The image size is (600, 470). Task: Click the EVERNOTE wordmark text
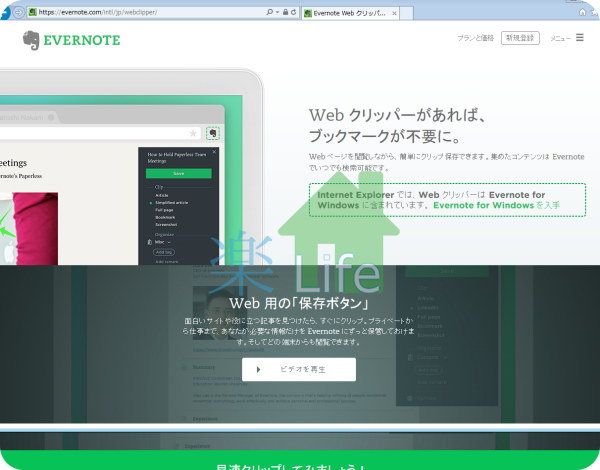point(82,40)
